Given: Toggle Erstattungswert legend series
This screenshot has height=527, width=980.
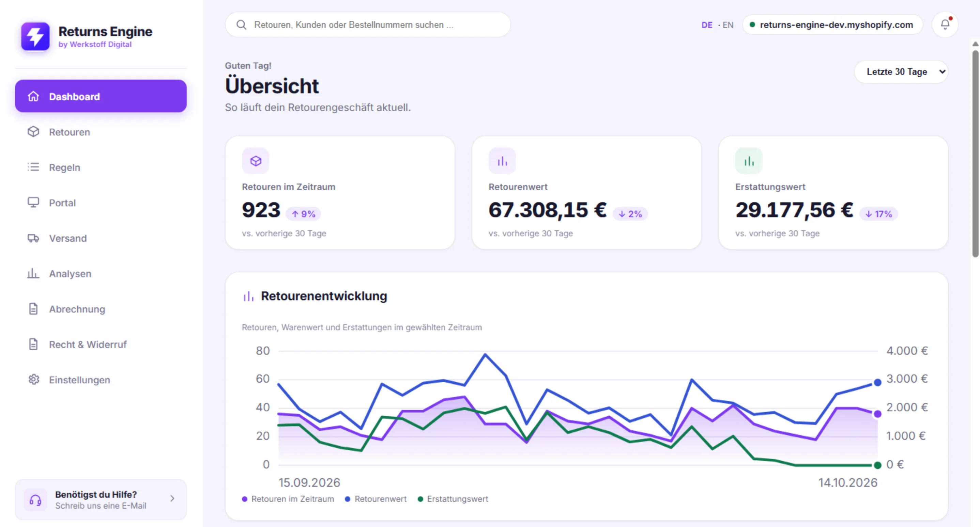Looking at the screenshot, I should [x=453, y=499].
